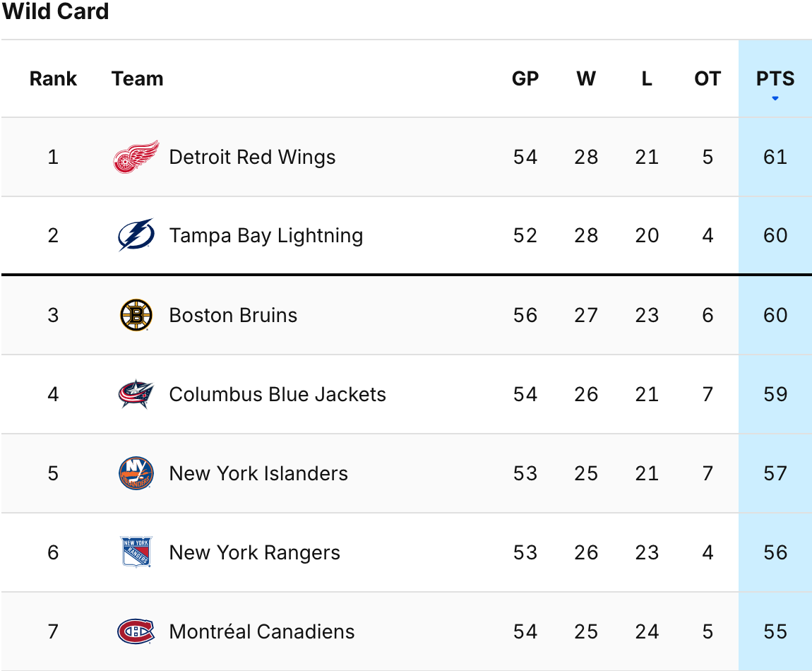Sort table by L column header
The image size is (812, 671).
646,78
